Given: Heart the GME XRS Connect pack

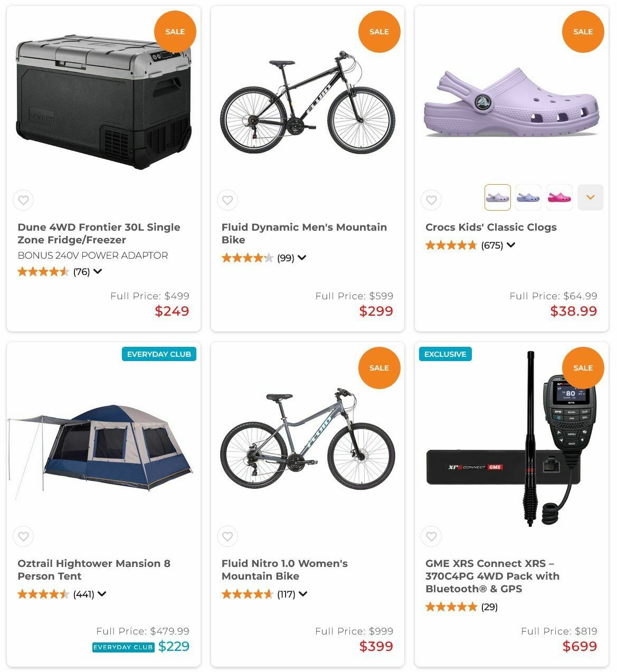Looking at the screenshot, I should tap(431, 536).
